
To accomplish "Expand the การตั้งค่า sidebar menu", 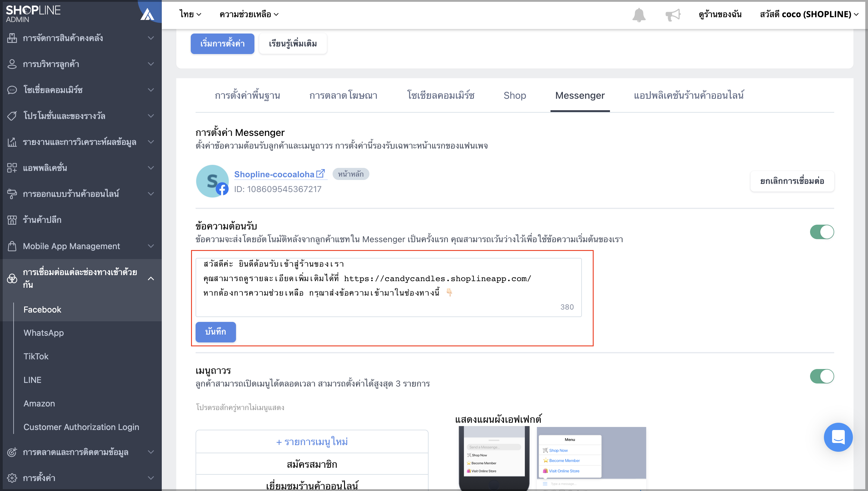I will click(81, 478).
